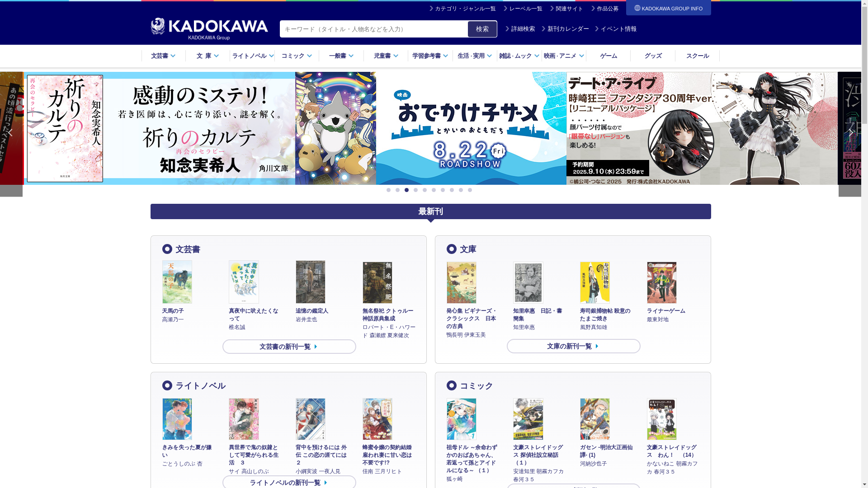
Task: Show previous carousel banner
Action: point(11,134)
